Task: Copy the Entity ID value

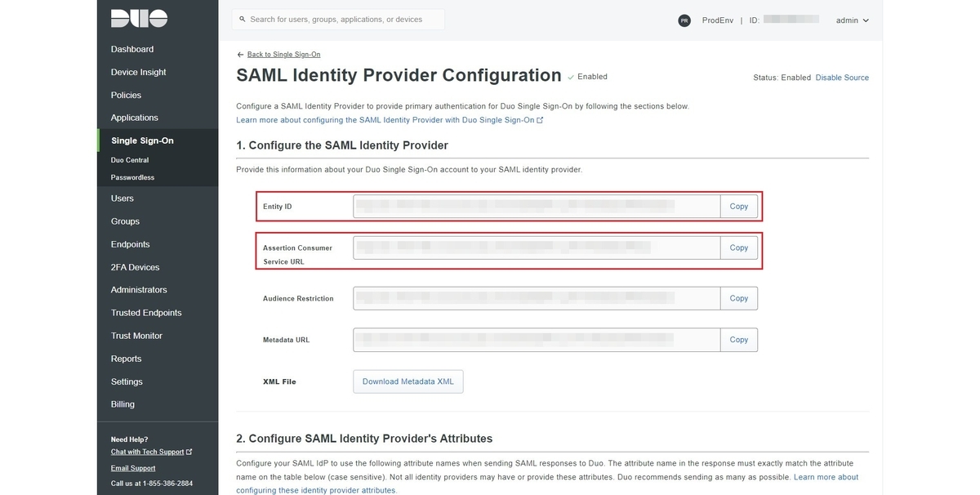Action: (739, 207)
